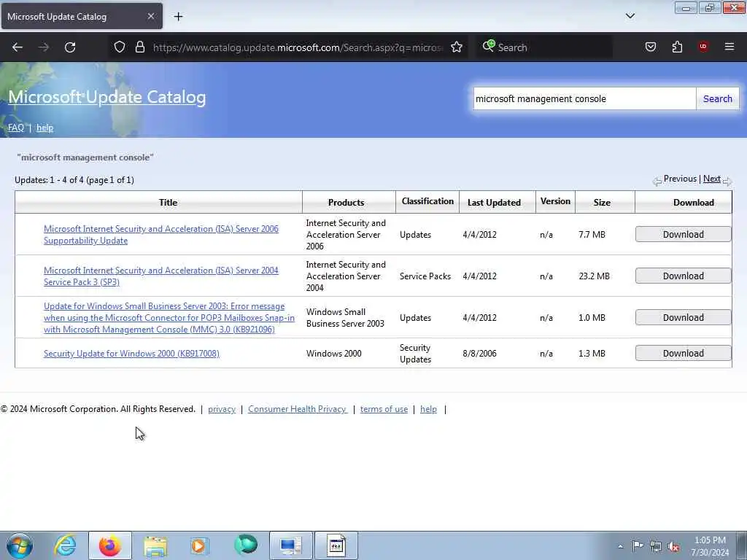The image size is (747, 560).
Task: Open Windows Explorer folder on taskbar
Action: [x=155, y=545]
